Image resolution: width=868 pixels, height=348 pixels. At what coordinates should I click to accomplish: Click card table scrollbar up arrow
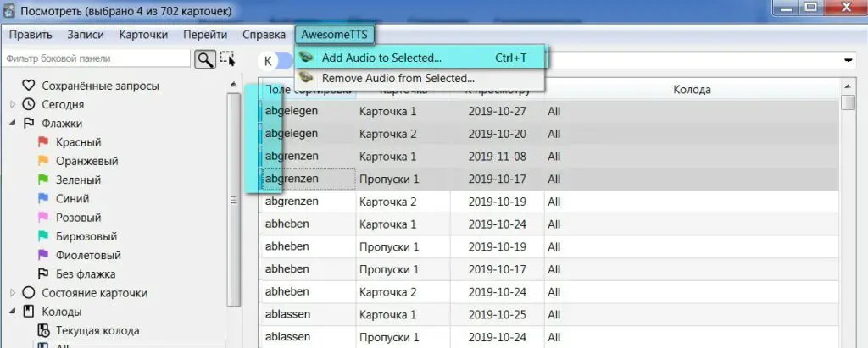848,86
